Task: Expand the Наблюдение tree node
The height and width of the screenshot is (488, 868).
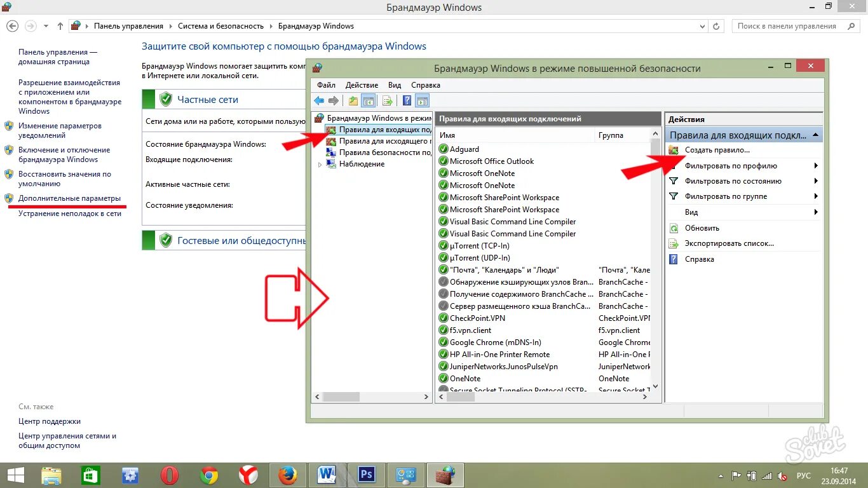Action: tap(320, 164)
